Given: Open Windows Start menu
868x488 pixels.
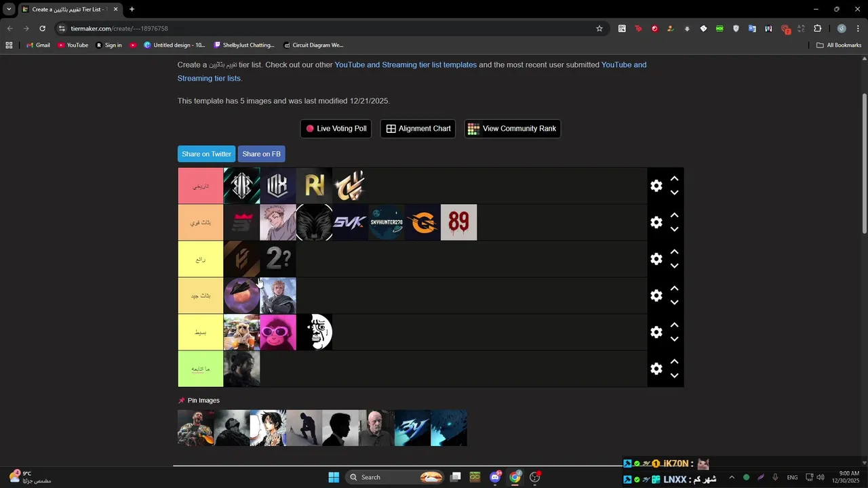Looking at the screenshot, I should click(334, 477).
